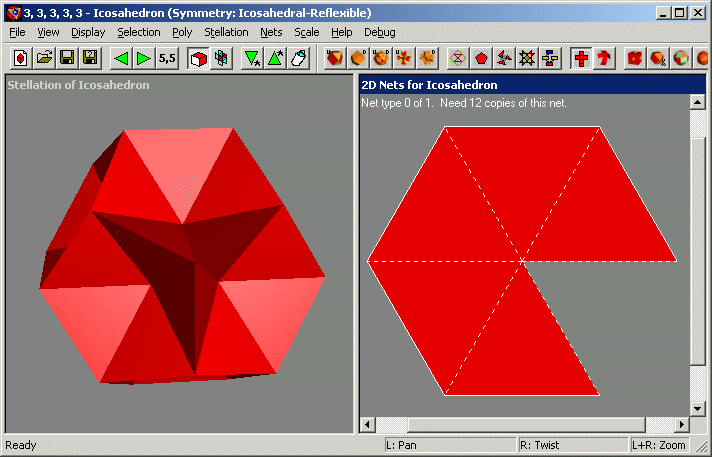
Task: Click the red pentagon icon
Action: (x=481, y=58)
